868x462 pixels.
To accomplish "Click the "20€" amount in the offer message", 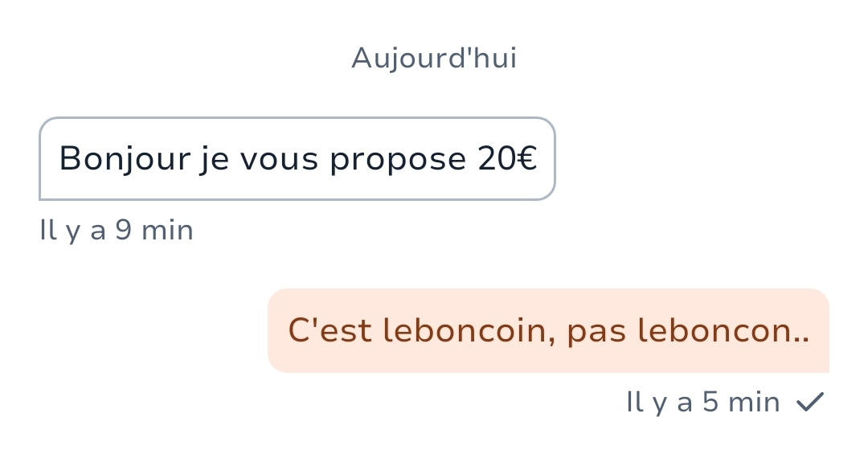I will click(x=507, y=159).
